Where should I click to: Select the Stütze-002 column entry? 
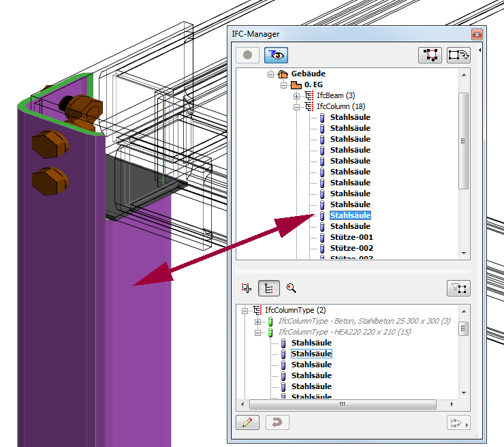(x=351, y=248)
